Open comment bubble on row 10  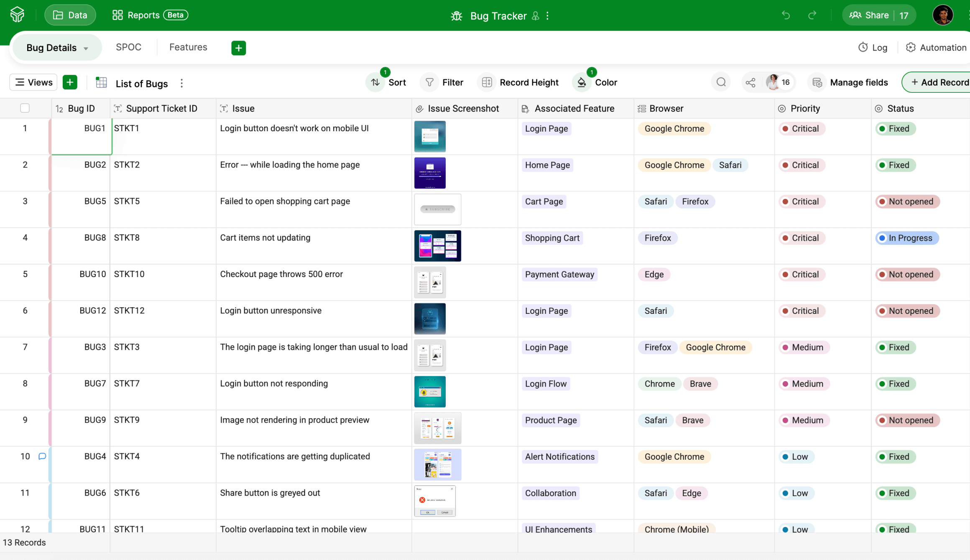tap(42, 456)
